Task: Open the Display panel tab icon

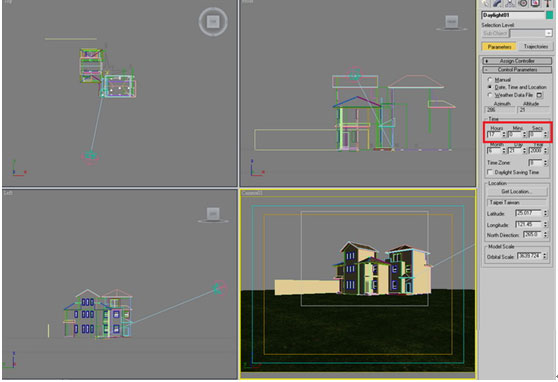Action: 535,3
